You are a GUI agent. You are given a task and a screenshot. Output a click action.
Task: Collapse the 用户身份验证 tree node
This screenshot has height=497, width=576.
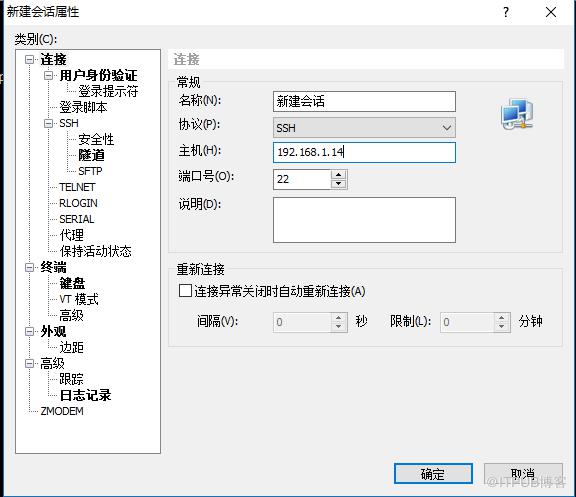coord(48,76)
